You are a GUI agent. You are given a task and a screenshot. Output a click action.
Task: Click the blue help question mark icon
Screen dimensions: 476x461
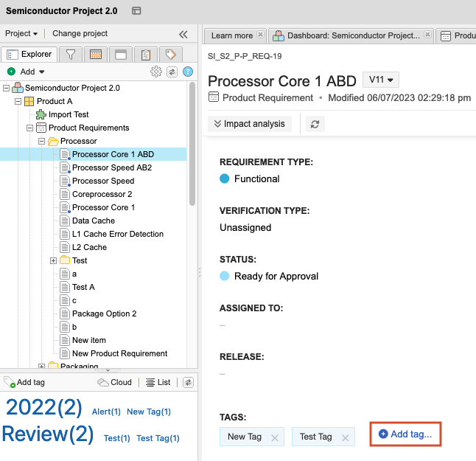[x=188, y=72]
